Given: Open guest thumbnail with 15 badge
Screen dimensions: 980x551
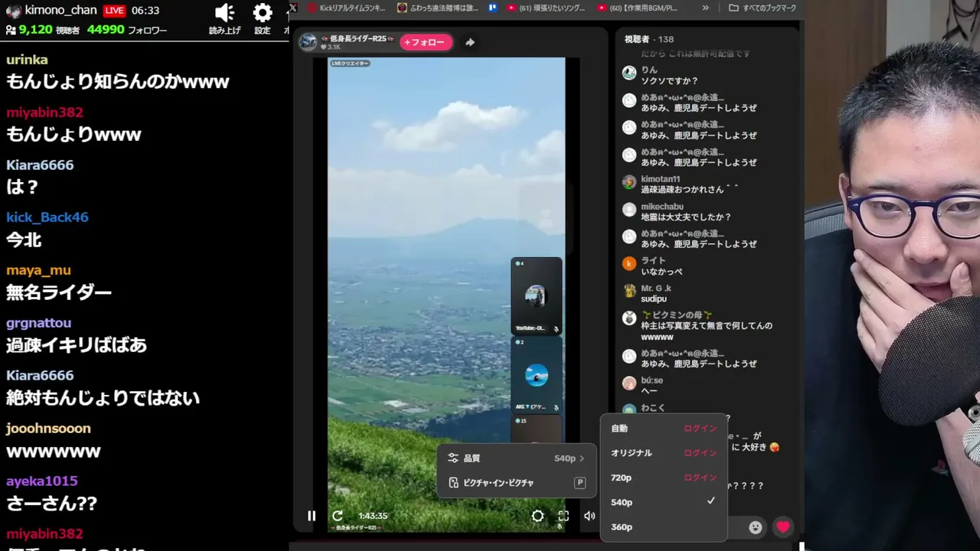Looking at the screenshot, I should pos(537,430).
